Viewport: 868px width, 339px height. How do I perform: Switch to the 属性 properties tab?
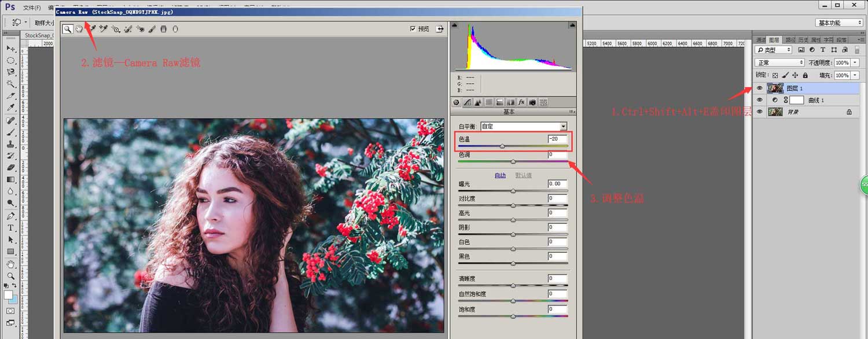(816, 40)
